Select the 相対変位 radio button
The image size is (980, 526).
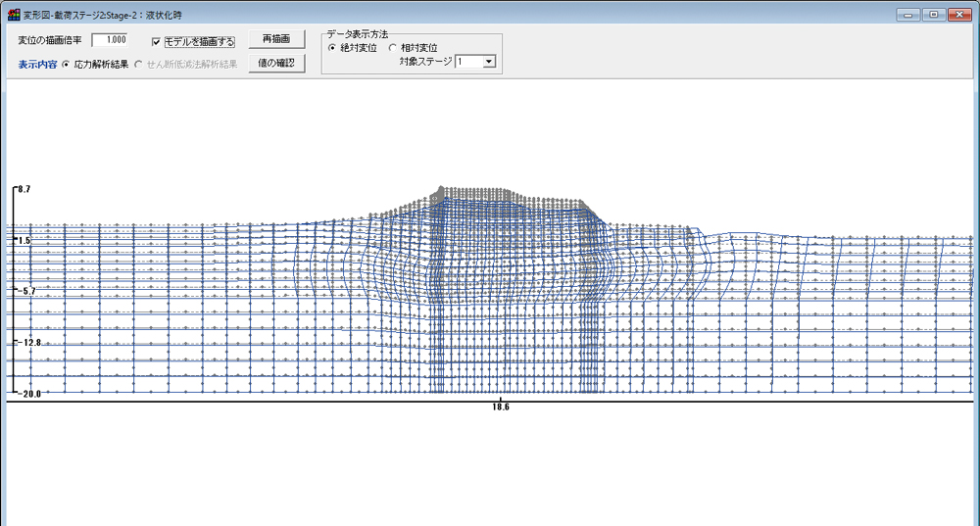click(x=393, y=48)
